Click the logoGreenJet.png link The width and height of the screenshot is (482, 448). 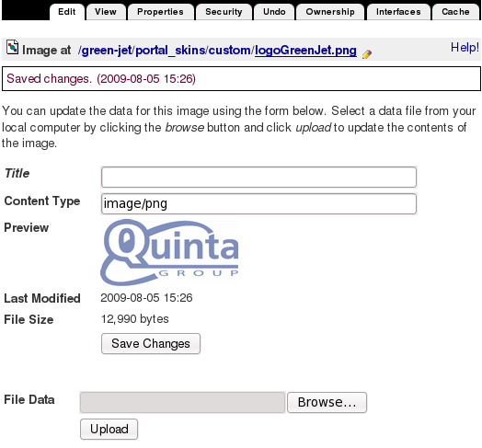click(x=305, y=50)
